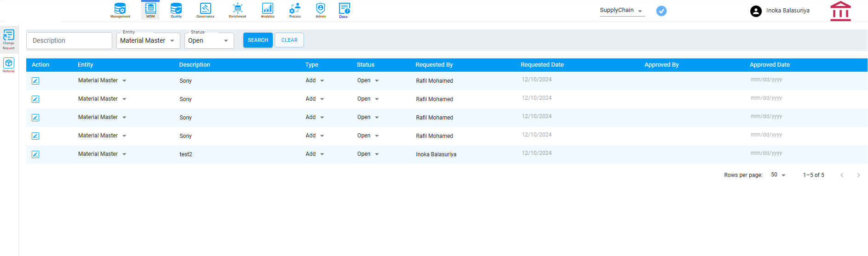Open the Quality module icon
This screenshot has height=256, width=868.
[x=176, y=10]
